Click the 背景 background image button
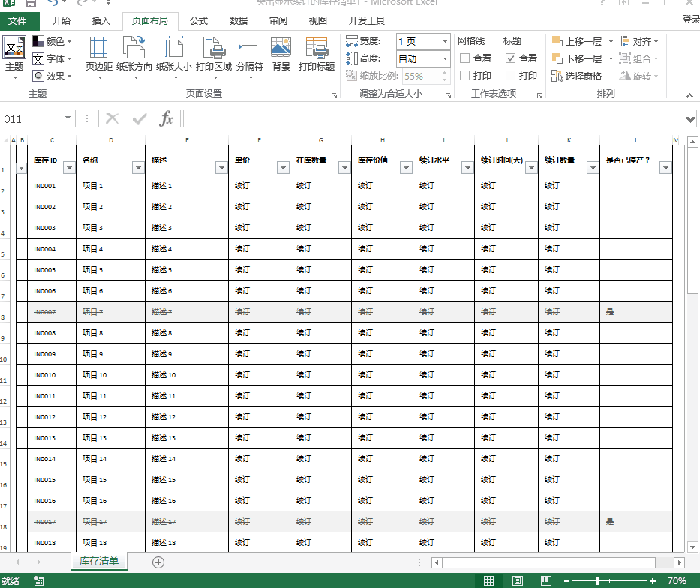 (x=281, y=55)
